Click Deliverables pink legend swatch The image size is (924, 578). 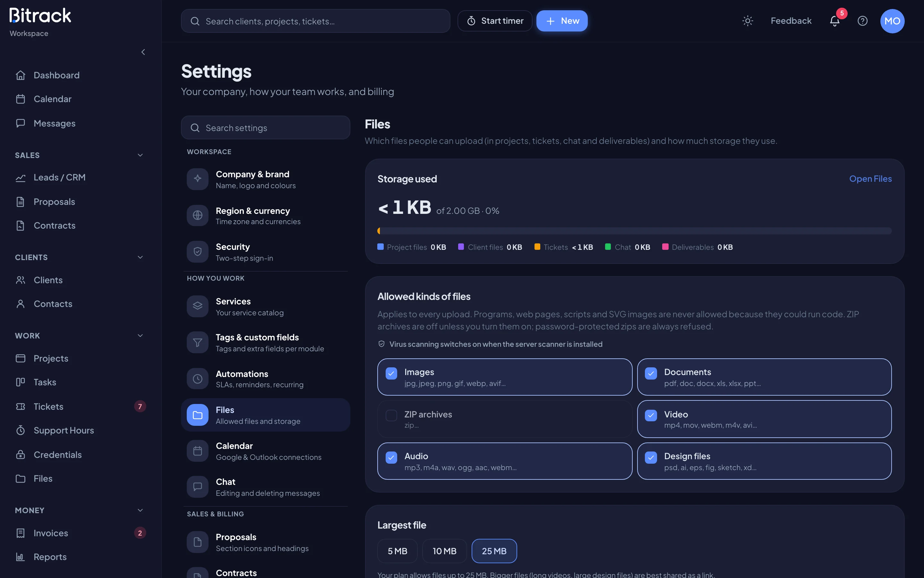pyautogui.click(x=665, y=247)
